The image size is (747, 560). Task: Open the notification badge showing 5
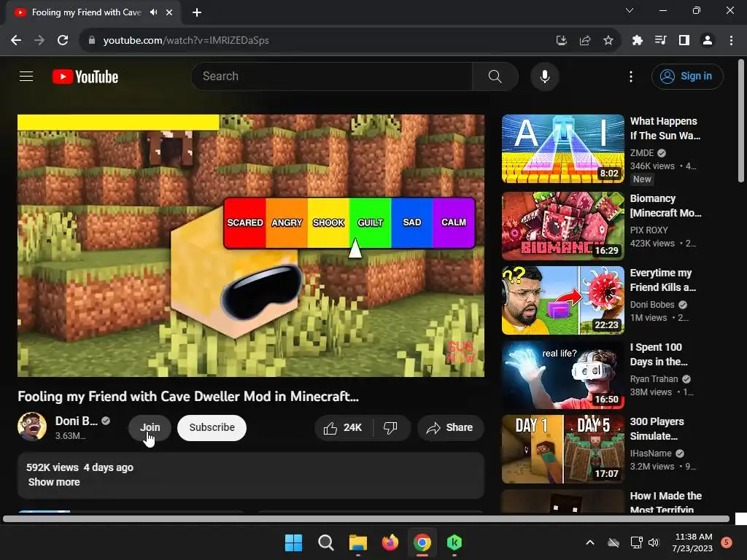[x=727, y=542]
